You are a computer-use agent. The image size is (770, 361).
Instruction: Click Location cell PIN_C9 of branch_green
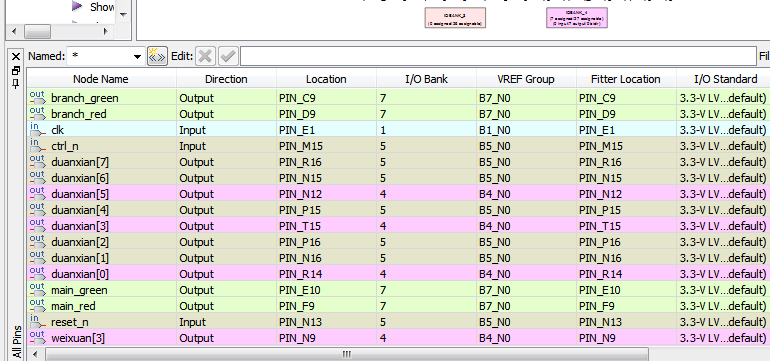click(326, 98)
